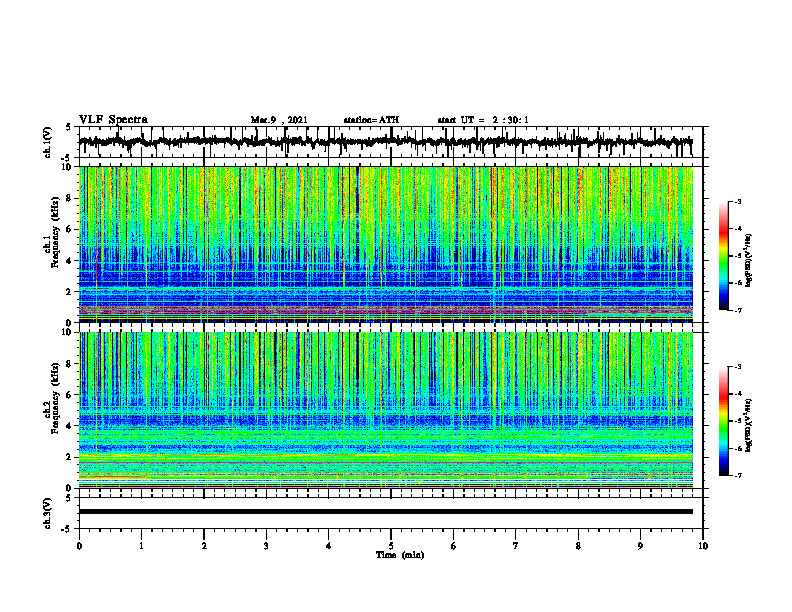The height and width of the screenshot is (612, 792).
Task: Click time axis tick label "9"
Action: 640,546
